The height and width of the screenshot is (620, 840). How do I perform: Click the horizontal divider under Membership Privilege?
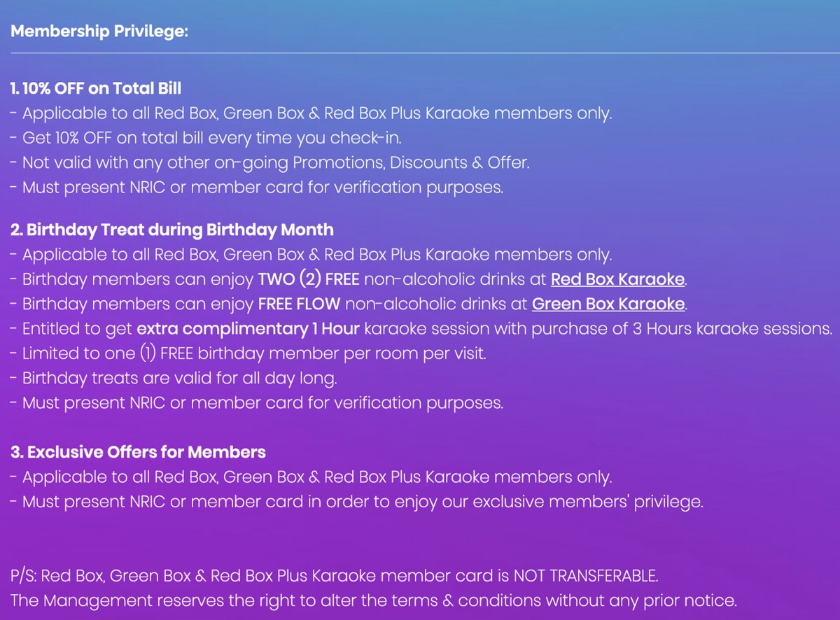coord(420,52)
